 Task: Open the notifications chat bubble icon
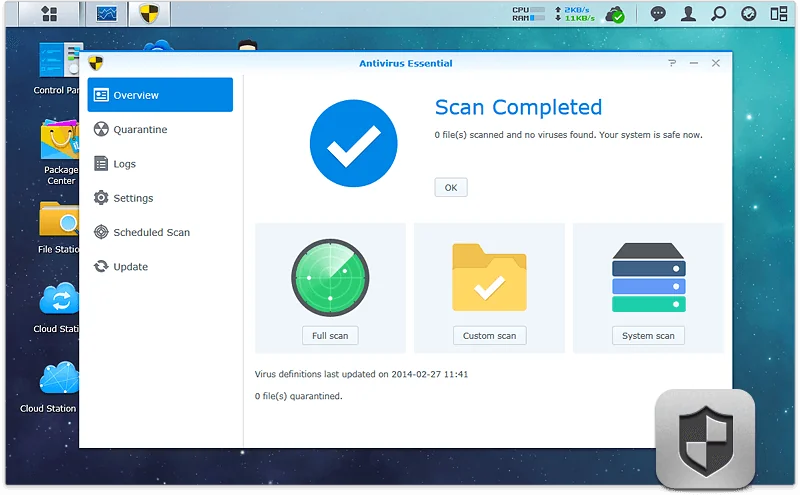click(658, 14)
